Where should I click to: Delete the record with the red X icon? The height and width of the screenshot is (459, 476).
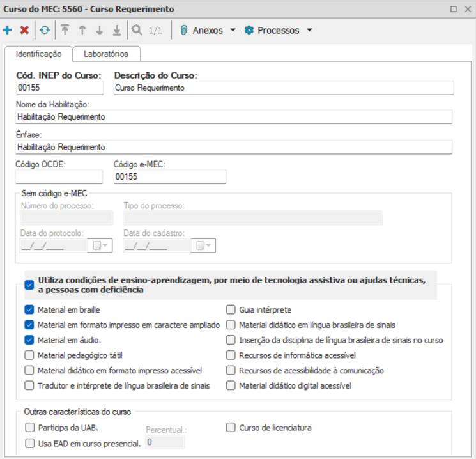(24, 30)
